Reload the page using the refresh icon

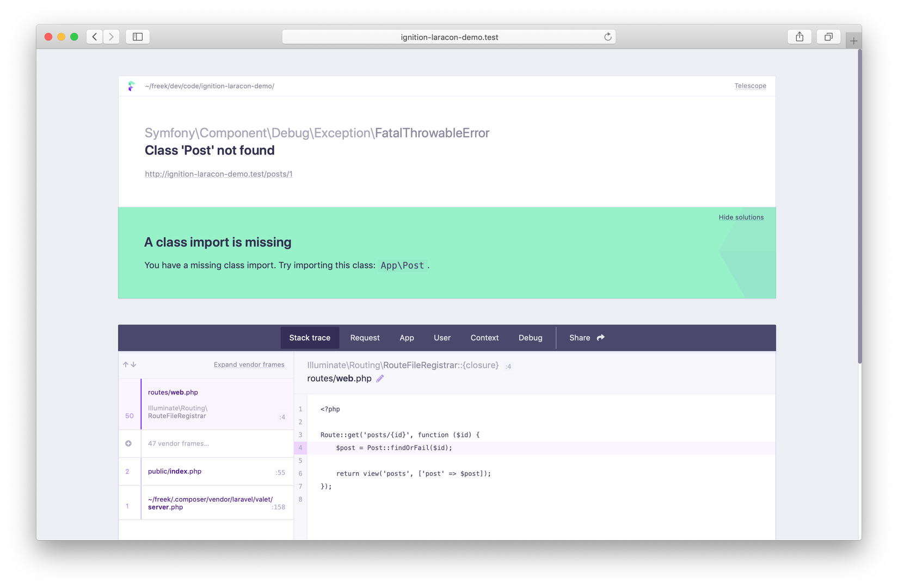608,37
